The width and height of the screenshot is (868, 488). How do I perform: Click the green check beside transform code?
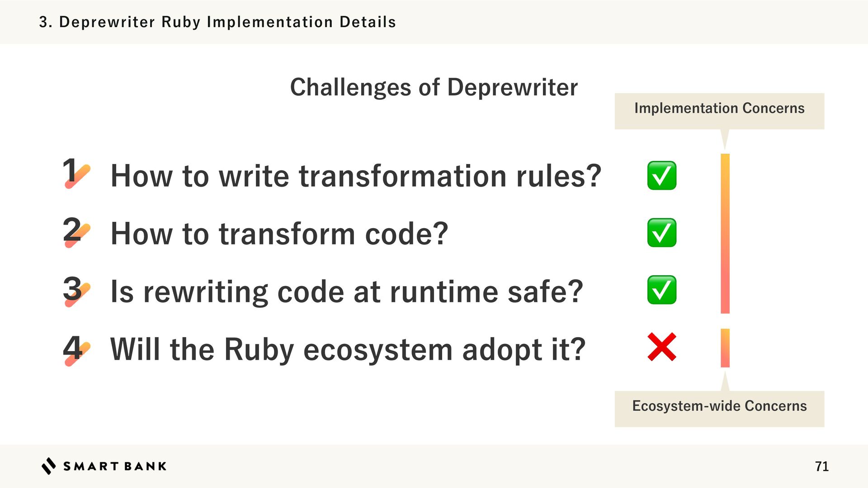(x=661, y=233)
